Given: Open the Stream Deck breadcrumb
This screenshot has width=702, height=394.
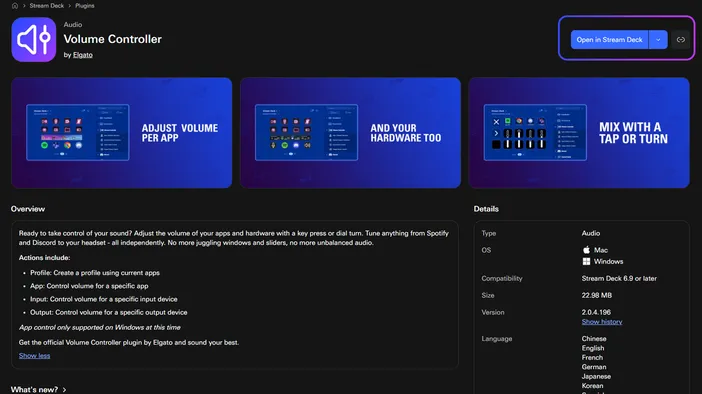Looking at the screenshot, I should 47,6.
